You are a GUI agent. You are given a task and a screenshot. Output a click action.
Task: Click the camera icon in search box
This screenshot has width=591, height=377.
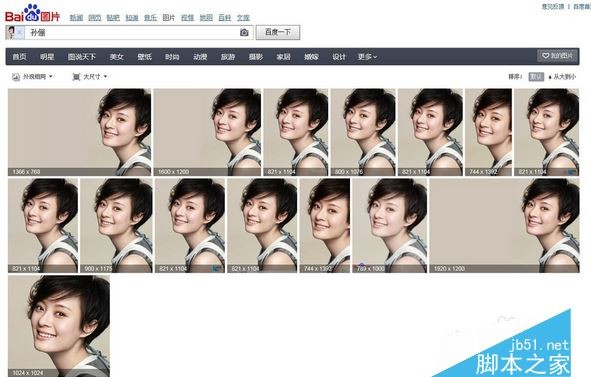pyautogui.click(x=244, y=32)
